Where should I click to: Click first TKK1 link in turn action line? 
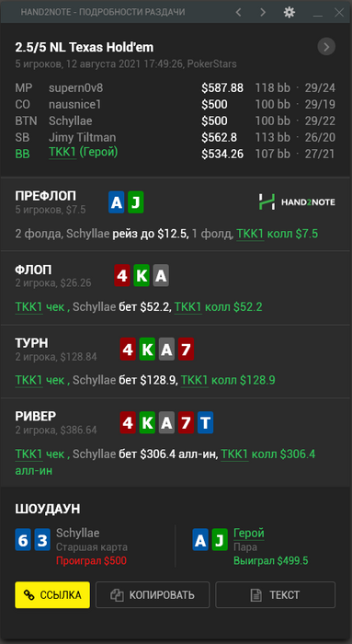tap(28, 380)
